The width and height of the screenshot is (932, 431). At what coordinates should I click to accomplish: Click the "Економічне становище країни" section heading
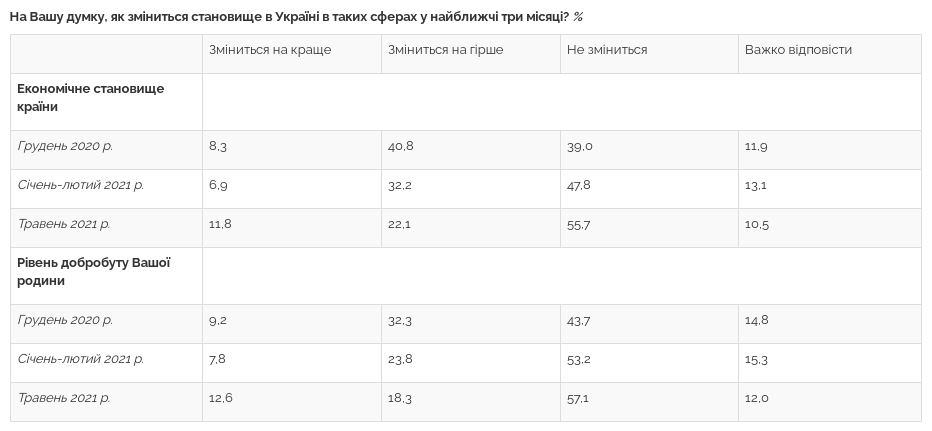pyautogui.click(x=91, y=97)
